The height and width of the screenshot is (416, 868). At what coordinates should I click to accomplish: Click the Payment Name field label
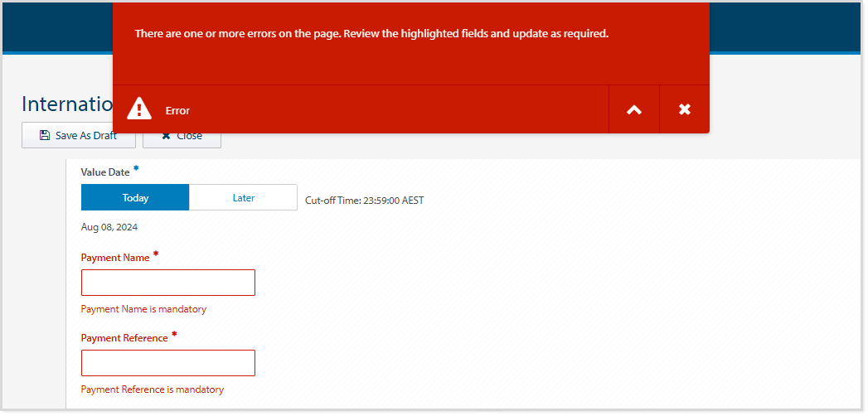[115, 258]
